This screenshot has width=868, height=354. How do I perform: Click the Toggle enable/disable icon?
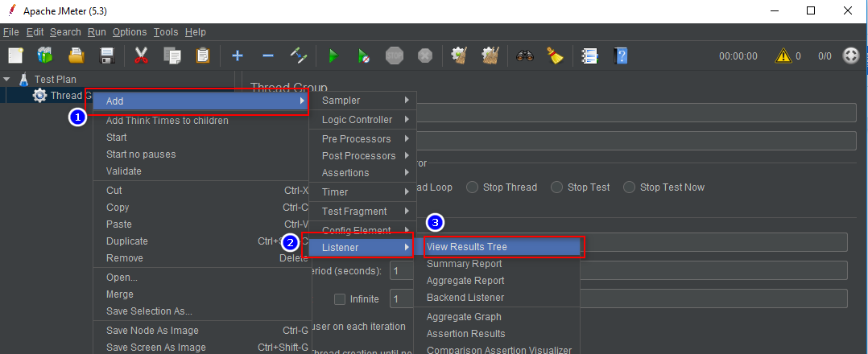click(299, 56)
